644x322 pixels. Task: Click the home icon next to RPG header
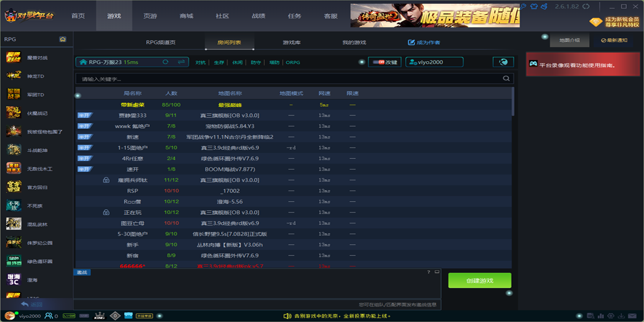(63, 39)
